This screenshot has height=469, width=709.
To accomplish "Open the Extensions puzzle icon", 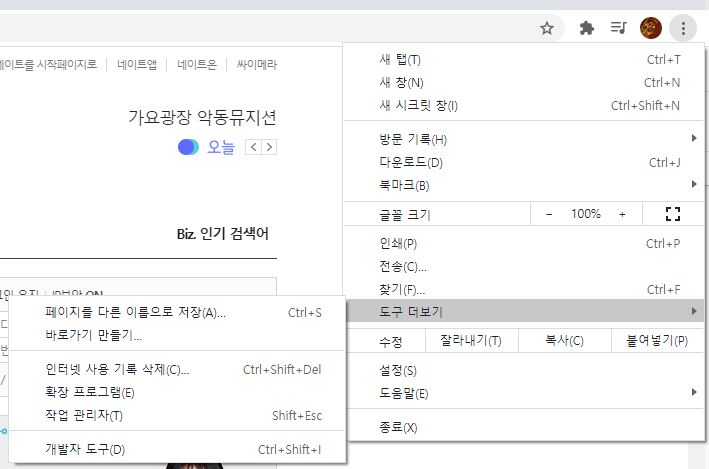I will pyautogui.click(x=586, y=28).
